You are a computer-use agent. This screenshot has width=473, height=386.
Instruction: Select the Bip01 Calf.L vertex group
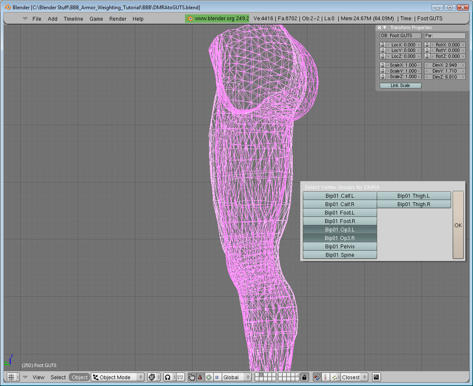340,196
